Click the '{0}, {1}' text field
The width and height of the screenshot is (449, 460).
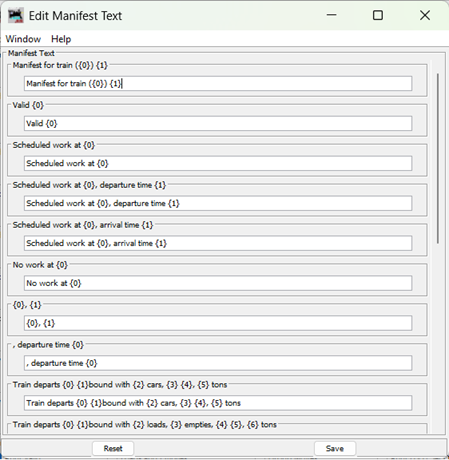click(x=218, y=323)
